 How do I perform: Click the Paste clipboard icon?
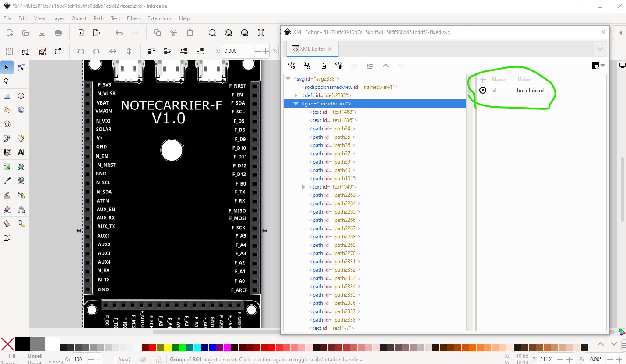coord(190,33)
